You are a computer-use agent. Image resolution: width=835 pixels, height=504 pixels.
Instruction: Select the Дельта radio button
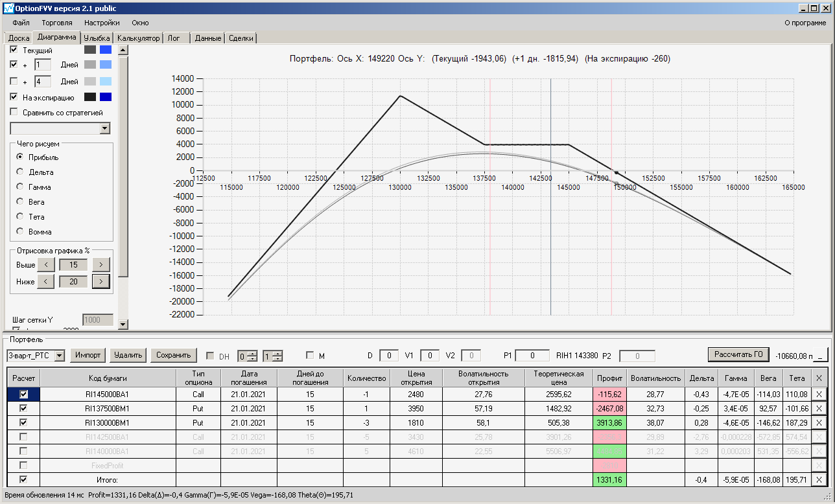point(21,172)
